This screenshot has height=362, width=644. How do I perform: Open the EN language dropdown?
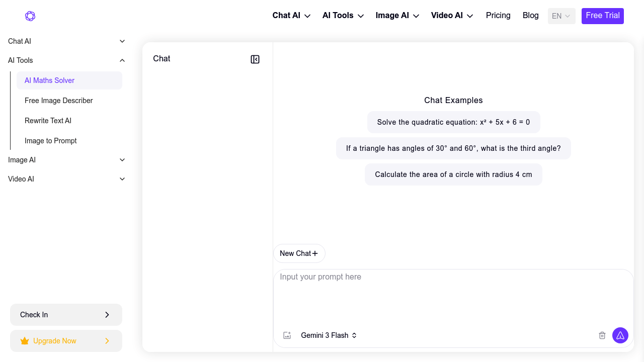click(x=561, y=16)
